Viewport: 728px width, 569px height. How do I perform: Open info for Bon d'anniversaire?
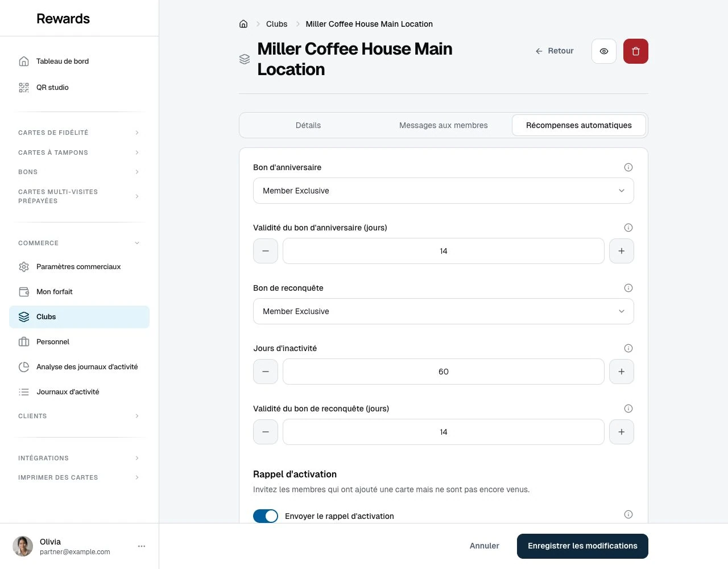(628, 167)
